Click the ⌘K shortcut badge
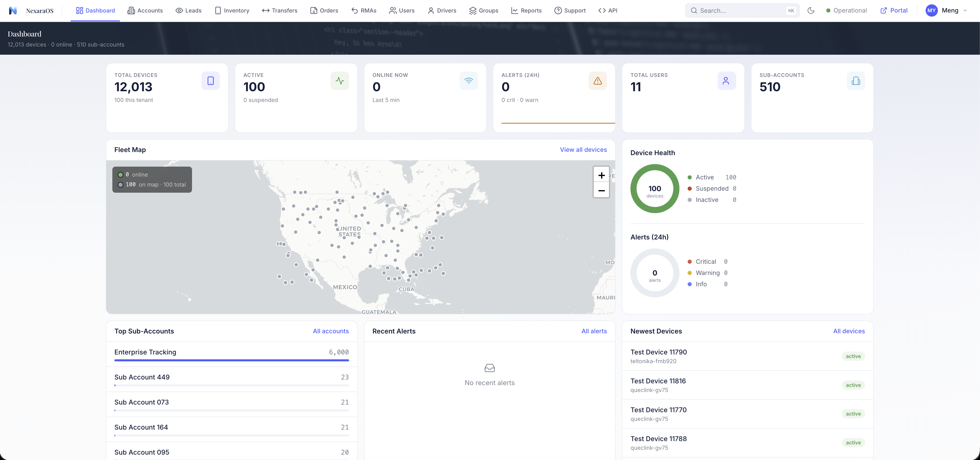980x460 pixels. click(791, 11)
